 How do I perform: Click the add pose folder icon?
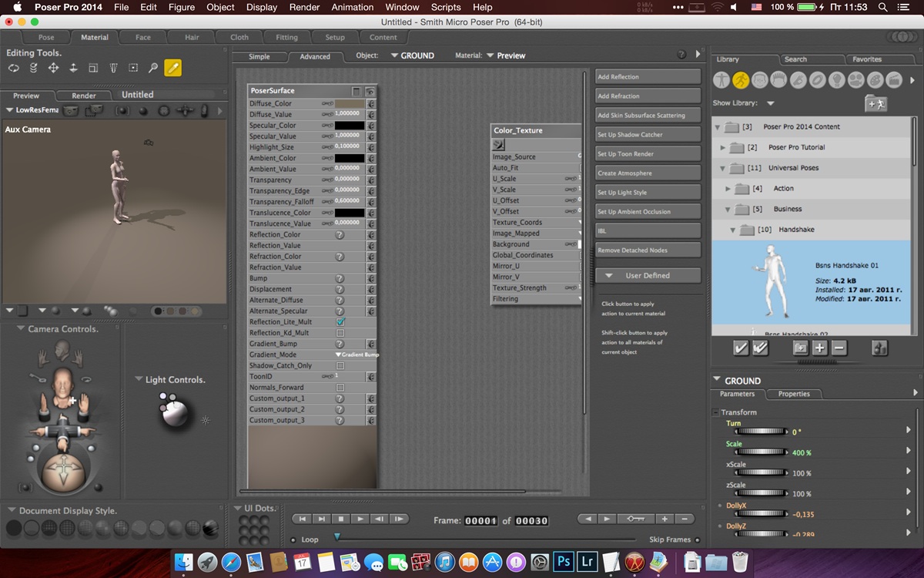click(875, 103)
